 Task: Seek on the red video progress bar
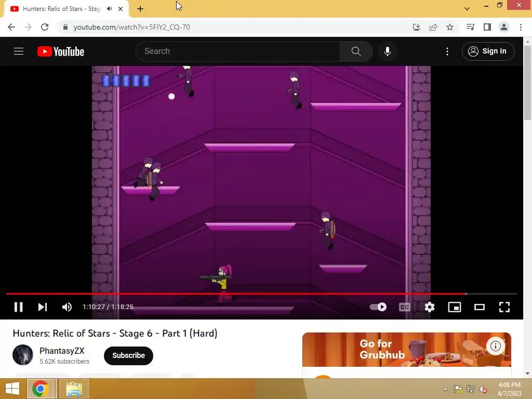point(261,294)
